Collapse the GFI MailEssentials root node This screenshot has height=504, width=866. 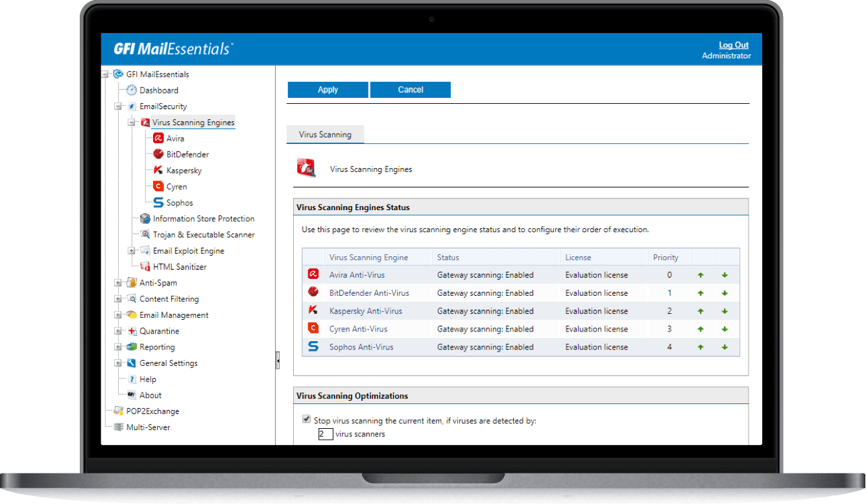pos(105,74)
